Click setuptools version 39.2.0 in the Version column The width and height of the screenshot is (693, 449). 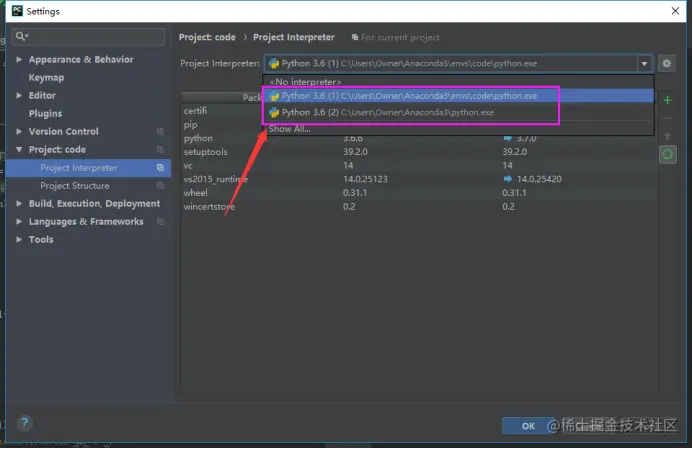(355, 152)
